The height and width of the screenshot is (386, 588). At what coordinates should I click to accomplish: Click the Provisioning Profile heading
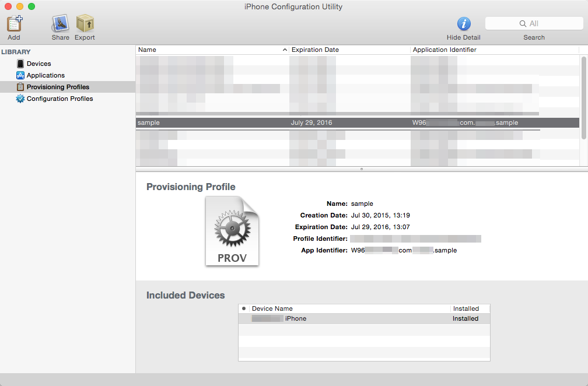191,187
